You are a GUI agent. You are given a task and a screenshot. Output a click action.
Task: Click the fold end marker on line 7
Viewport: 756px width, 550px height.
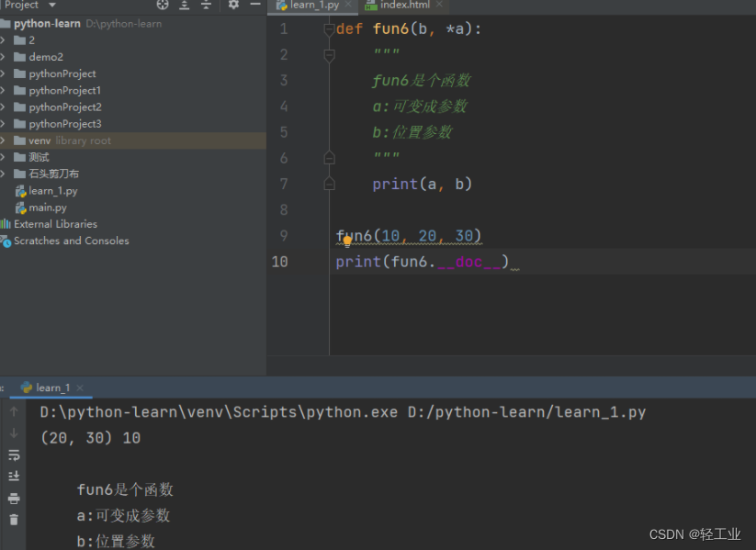pyautogui.click(x=329, y=184)
